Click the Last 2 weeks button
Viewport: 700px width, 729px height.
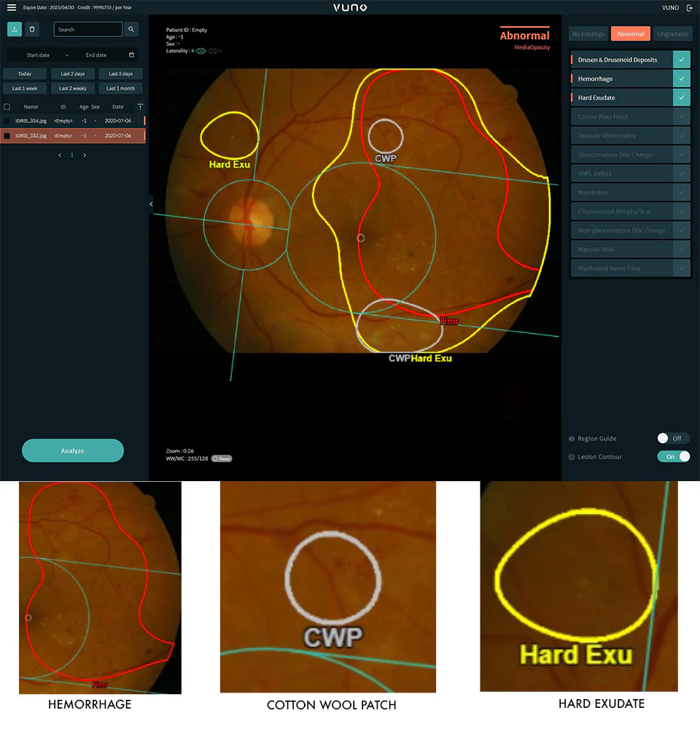73,88
